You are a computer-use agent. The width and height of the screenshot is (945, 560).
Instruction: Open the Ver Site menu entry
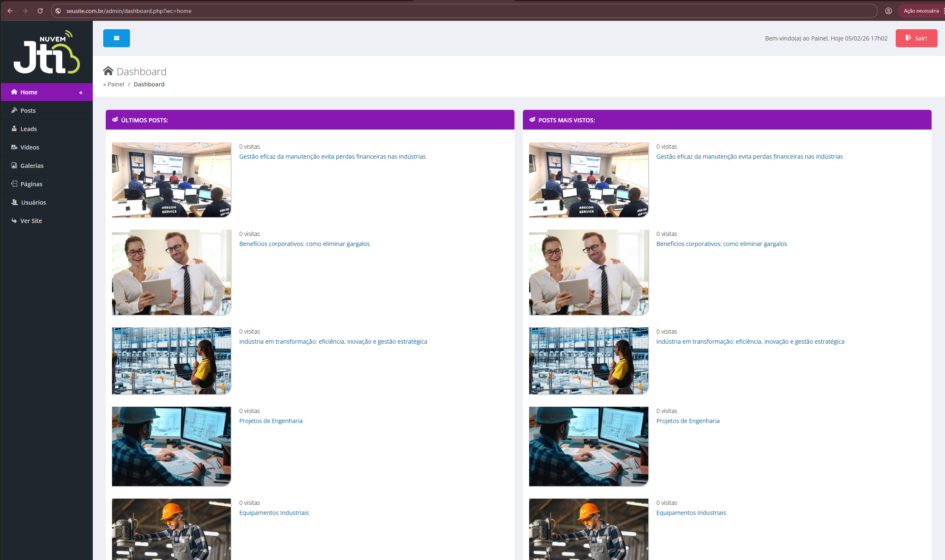(31, 221)
